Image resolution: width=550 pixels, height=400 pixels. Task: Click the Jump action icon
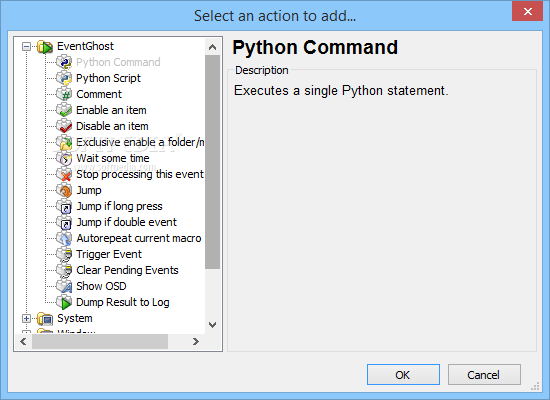64,190
